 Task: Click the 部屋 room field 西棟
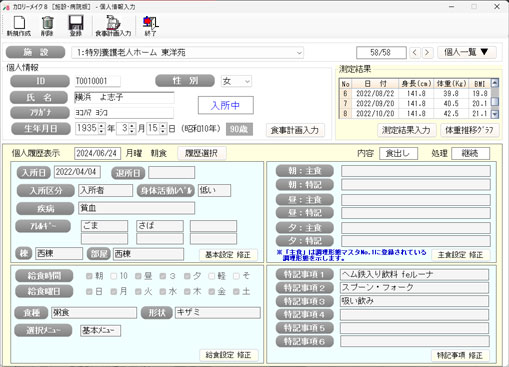pos(148,254)
